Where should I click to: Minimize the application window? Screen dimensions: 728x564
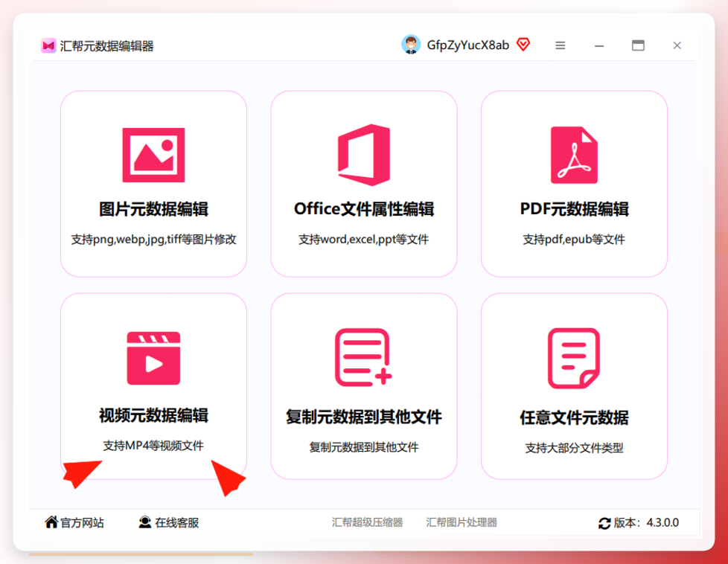tap(599, 45)
